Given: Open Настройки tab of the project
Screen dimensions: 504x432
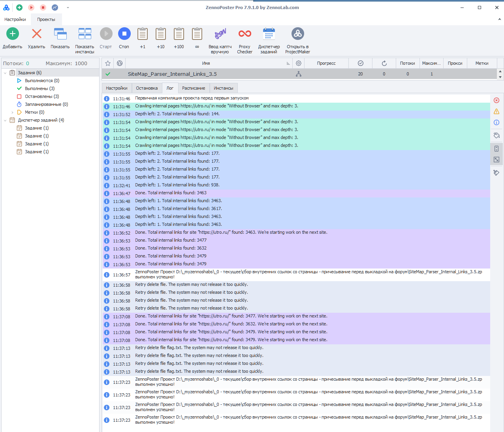Looking at the screenshot, I should pos(117,88).
